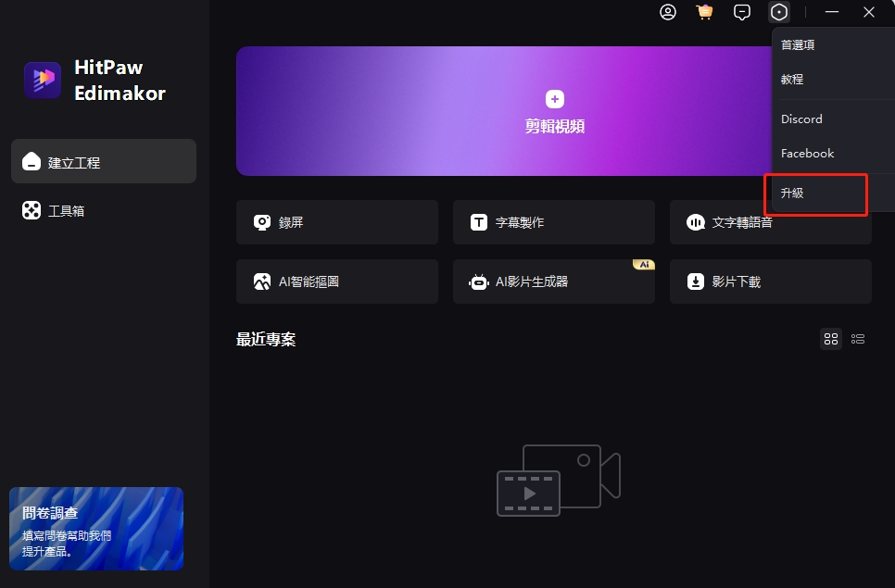Launch AI智能摳圖 background removal
895x588 pixels.
tap(336, 281)
